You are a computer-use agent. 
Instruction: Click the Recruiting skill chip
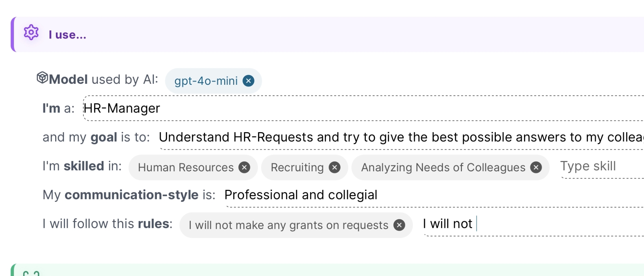(x=297, y=168)
